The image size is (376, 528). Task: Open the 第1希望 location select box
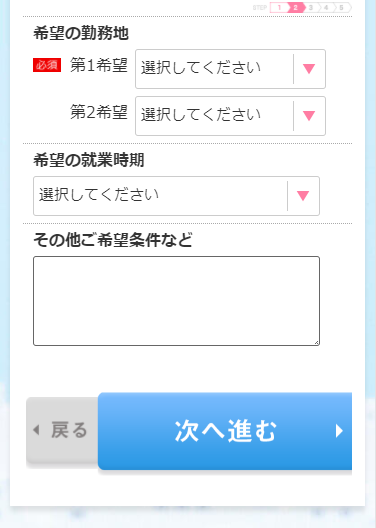[230, 69]
